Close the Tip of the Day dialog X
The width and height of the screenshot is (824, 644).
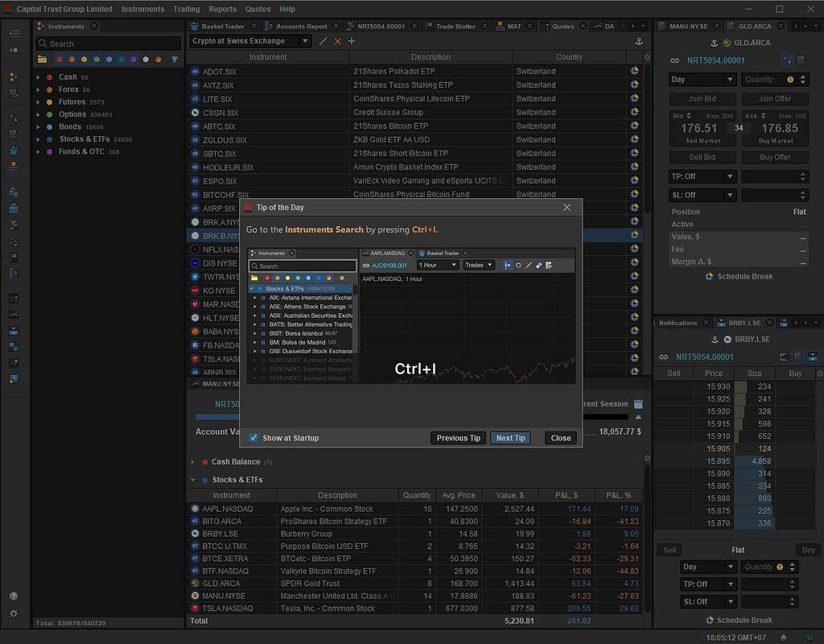566,208
